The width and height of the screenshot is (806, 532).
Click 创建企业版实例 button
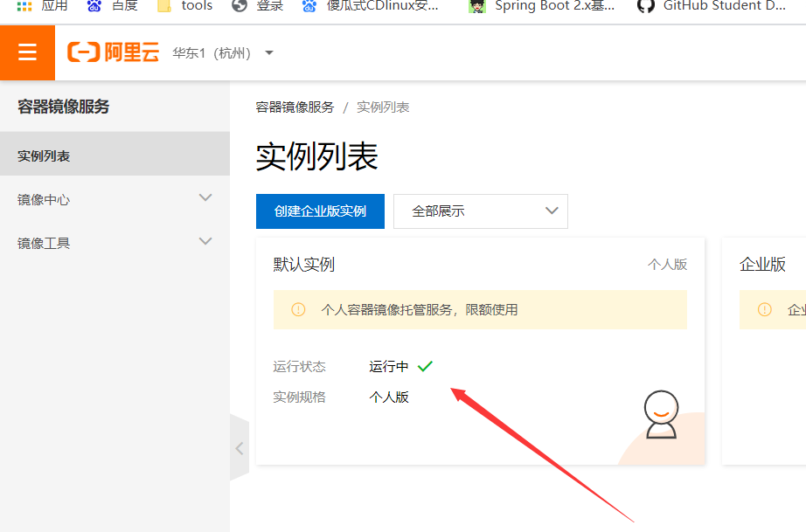coord(320,211)
